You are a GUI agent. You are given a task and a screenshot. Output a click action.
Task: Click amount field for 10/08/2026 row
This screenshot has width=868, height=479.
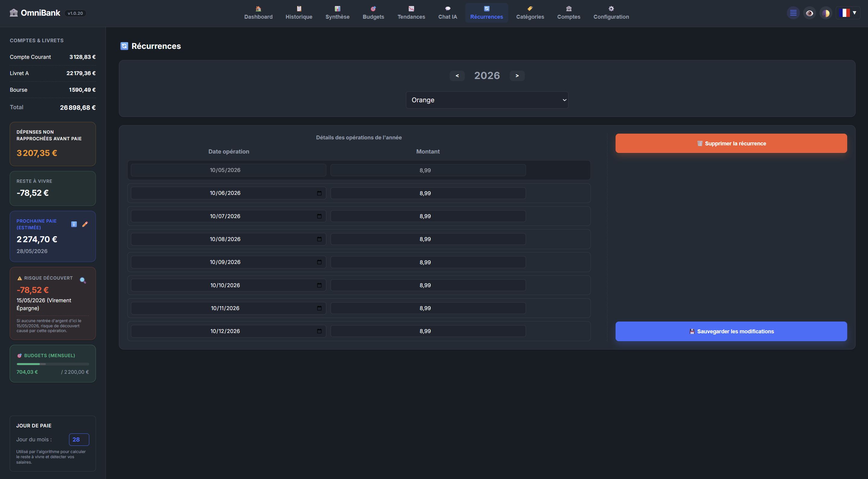[x=428, y=239]
